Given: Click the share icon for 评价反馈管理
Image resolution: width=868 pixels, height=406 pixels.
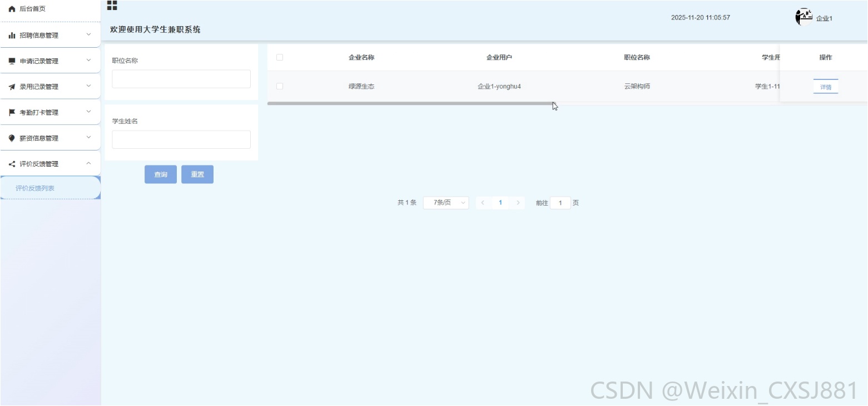Looking at the screenshot, I should (12, 164).
